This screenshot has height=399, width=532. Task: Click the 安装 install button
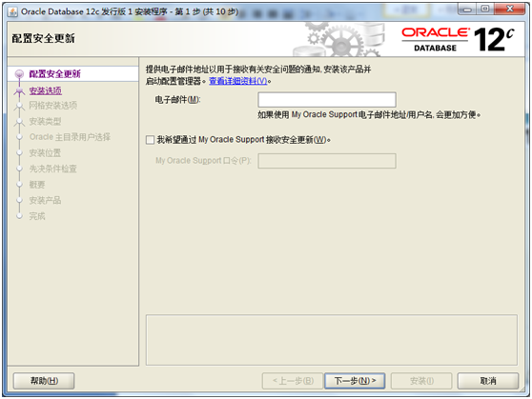click(x=421, y=381)
